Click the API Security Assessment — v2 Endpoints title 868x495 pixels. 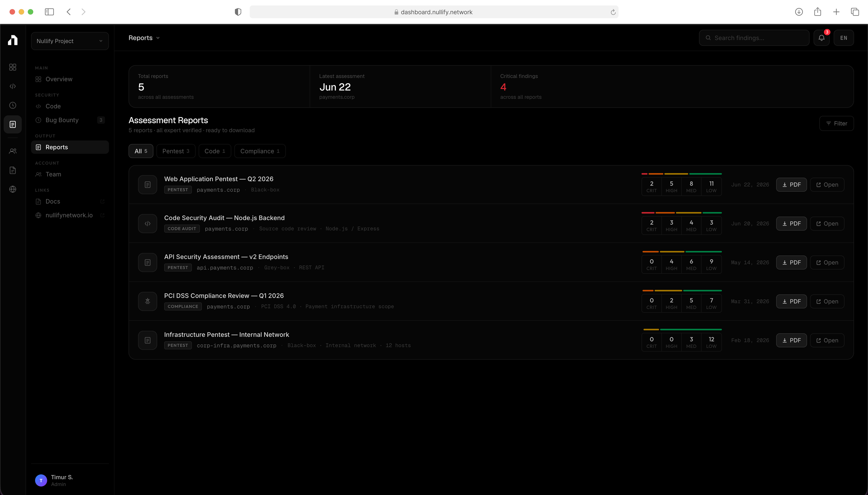(226, 257)
